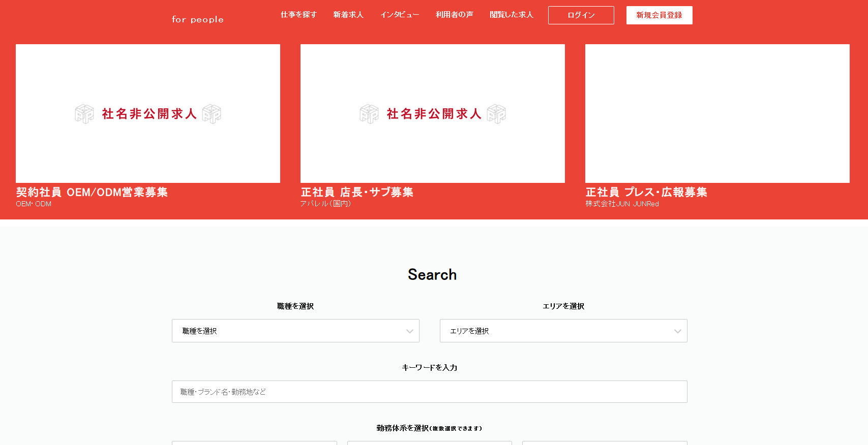868x445 pixels.
Task: Open the インタビュー navigation link
Action: 400,15
